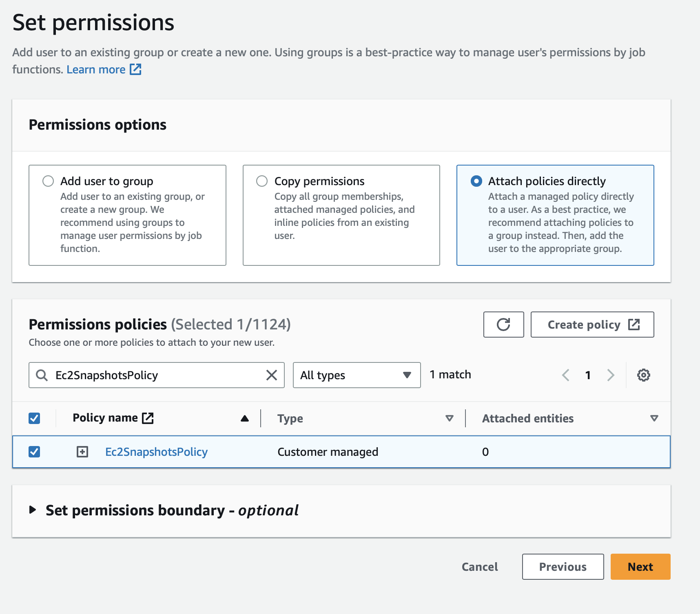The image size is (700, 614).
Task: Clear the Ec2SnapshotsPolicy search query
Action: 271,375
